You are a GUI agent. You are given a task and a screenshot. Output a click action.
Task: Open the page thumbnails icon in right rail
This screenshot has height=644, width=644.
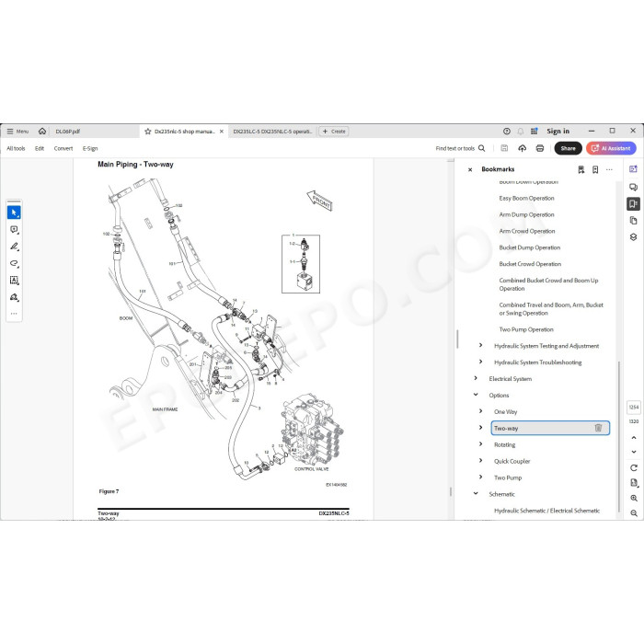(x=633, y=221)
